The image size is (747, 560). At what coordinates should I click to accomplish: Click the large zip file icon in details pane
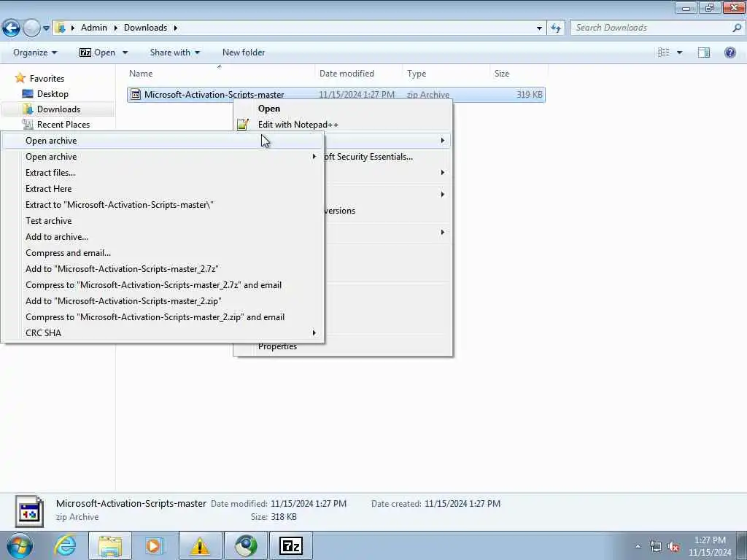[x=29, y=511]
